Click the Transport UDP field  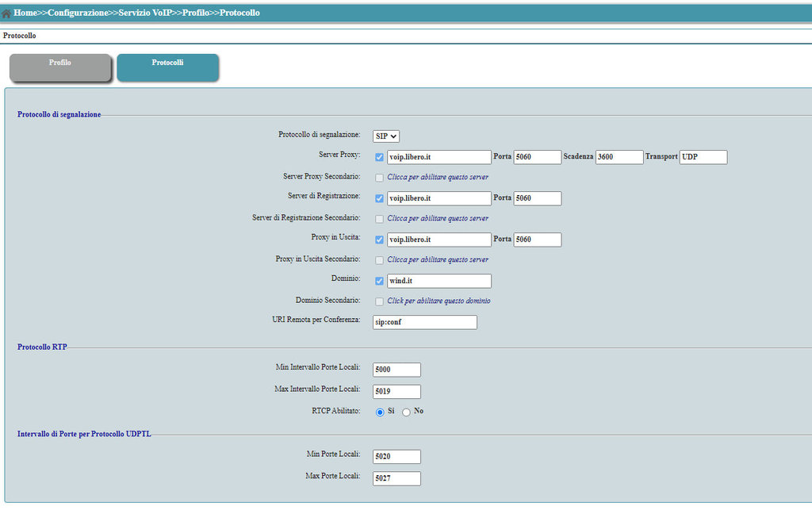coord(703,157)
